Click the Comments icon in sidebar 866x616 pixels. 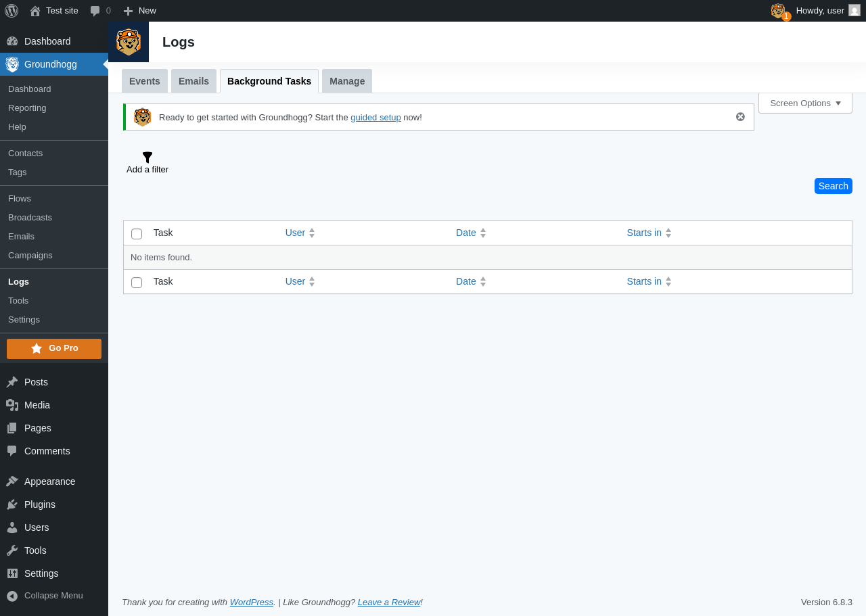coord(12,451)
